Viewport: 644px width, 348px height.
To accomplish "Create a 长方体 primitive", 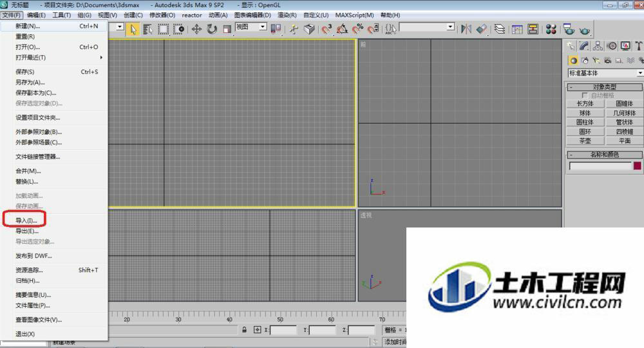I will pos(585,104).
